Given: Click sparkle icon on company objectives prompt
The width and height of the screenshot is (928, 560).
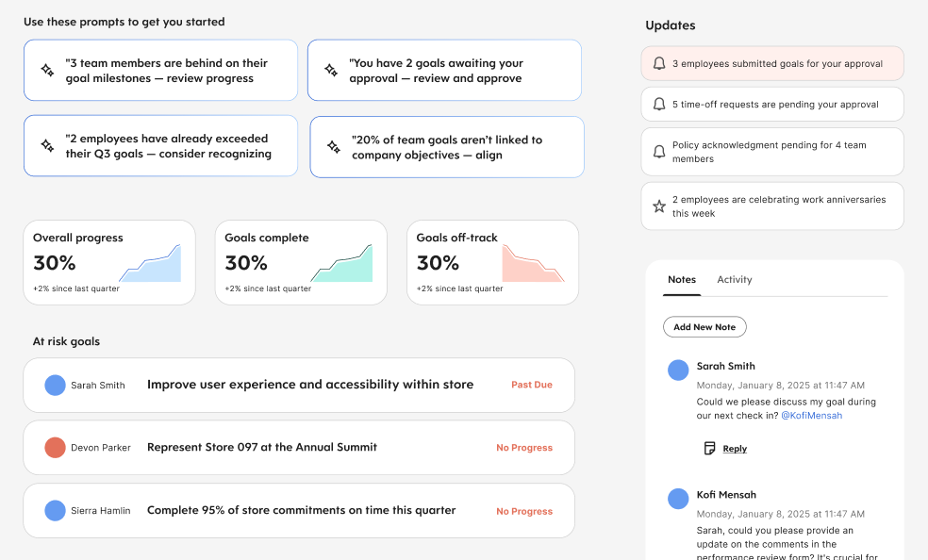Looking at the screenshot, I should 334,147.
